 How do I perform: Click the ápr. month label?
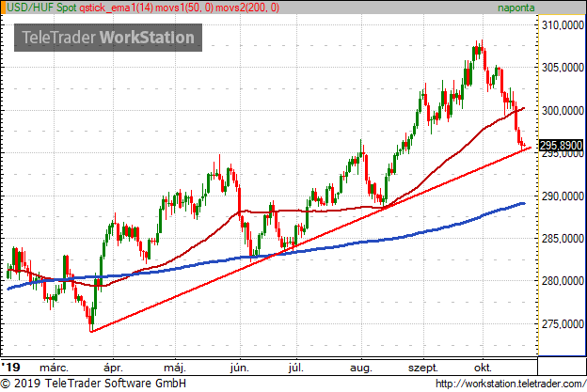click(113, 368)
